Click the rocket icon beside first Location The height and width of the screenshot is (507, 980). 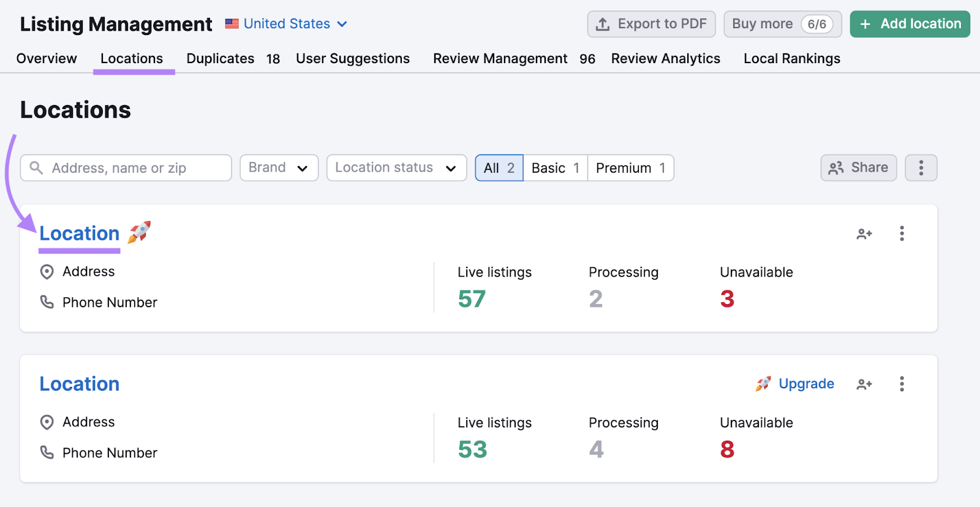(x=139, y=232)
